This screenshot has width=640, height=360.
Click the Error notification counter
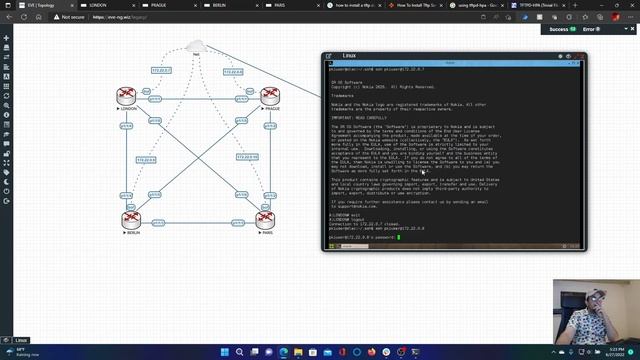click(x=591, y=29)
